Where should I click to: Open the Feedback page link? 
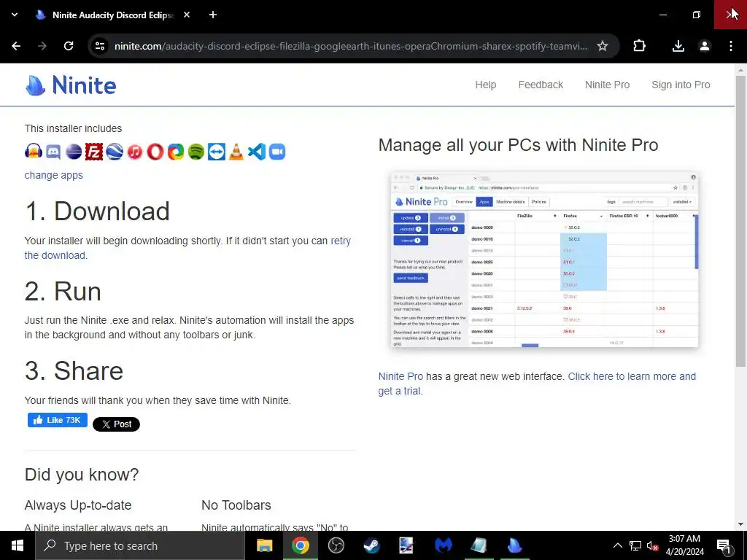[541, 85]
